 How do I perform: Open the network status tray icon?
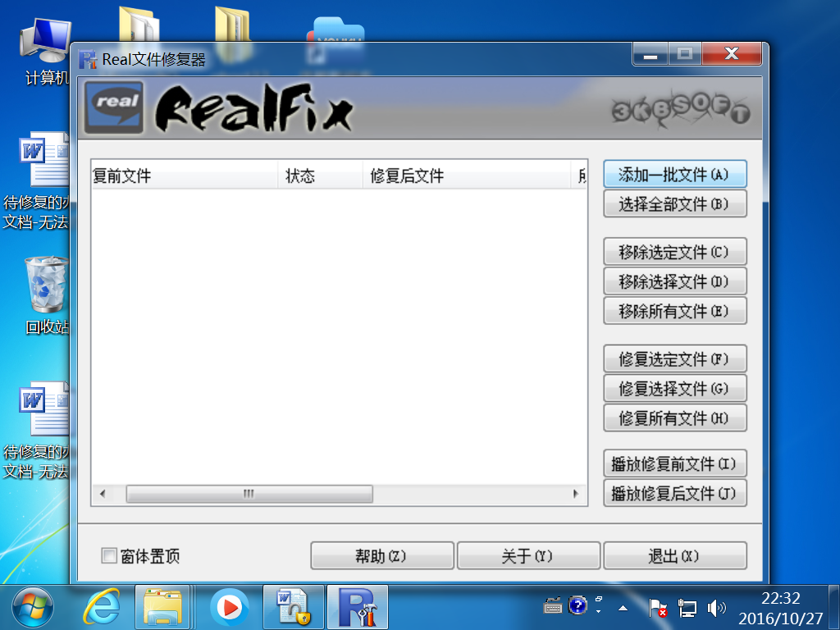(x=687, y=608)
